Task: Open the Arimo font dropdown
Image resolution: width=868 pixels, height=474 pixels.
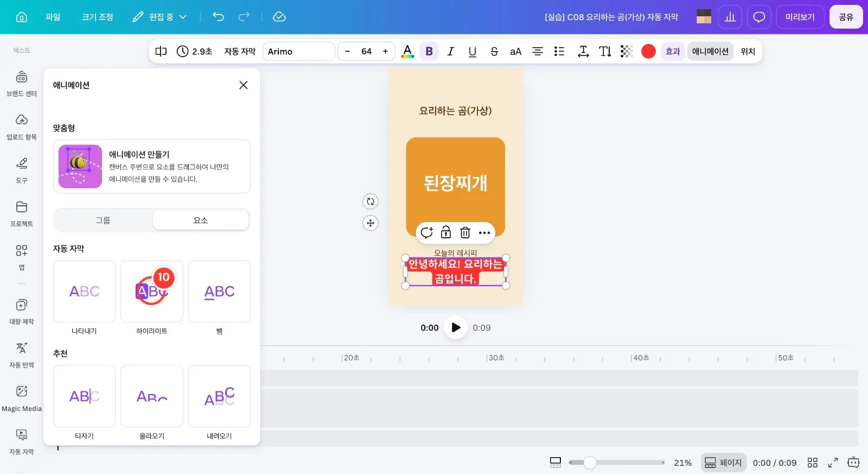Action: click(x=299, y=52)
